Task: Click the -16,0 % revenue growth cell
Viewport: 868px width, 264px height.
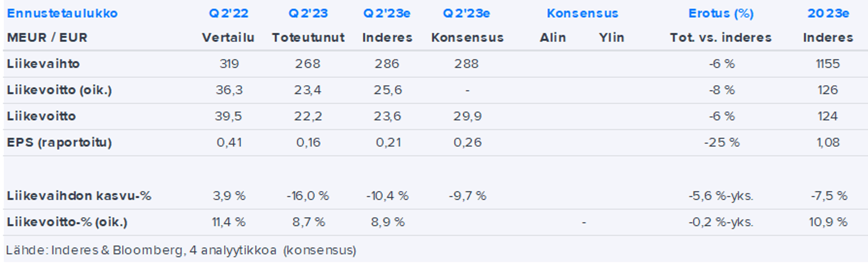Action: (x=308, y=196)
